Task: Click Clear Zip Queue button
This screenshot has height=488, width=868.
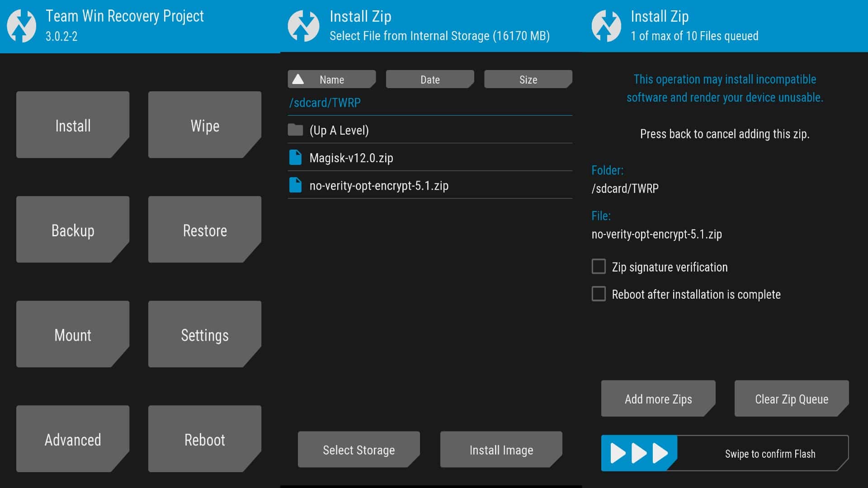Action: point(790,399)
